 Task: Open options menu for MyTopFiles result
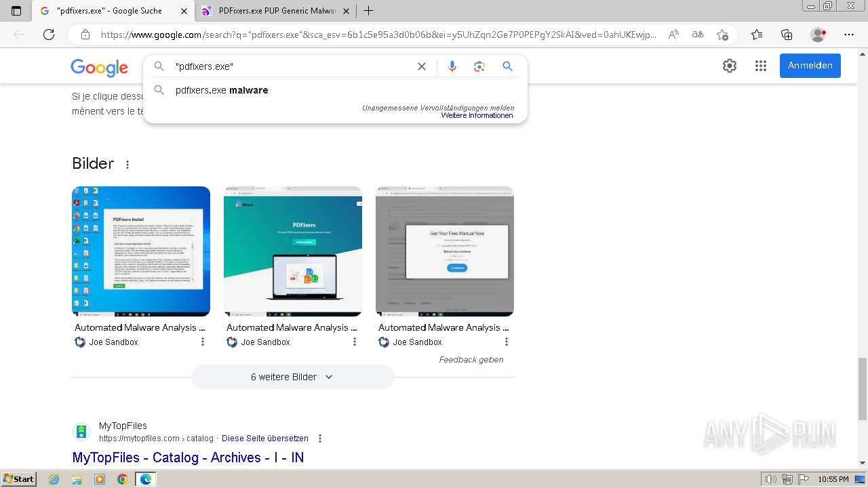click(320, 439)
